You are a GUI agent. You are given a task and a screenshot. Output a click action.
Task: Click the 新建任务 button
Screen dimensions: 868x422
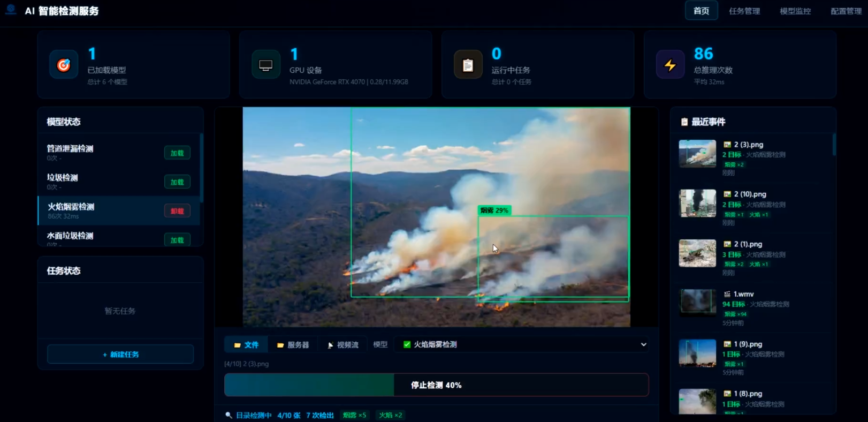(x=120, y=355)
